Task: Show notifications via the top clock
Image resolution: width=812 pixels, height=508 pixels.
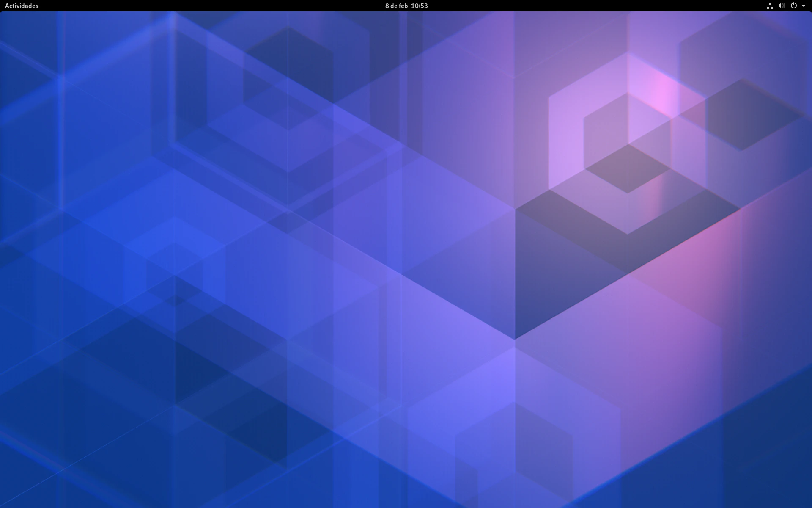Action: click(x=406, y=6)
